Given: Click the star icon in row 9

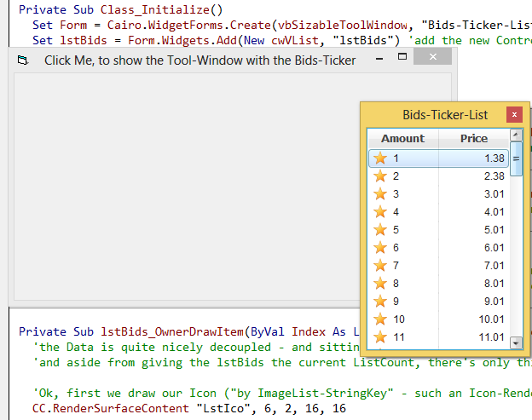Looking at the screenshot, I should (x=380, y=302).
